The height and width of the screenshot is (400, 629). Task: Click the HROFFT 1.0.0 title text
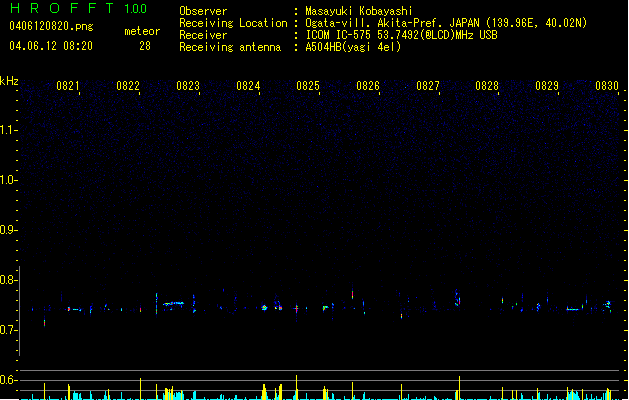[78, 8]
